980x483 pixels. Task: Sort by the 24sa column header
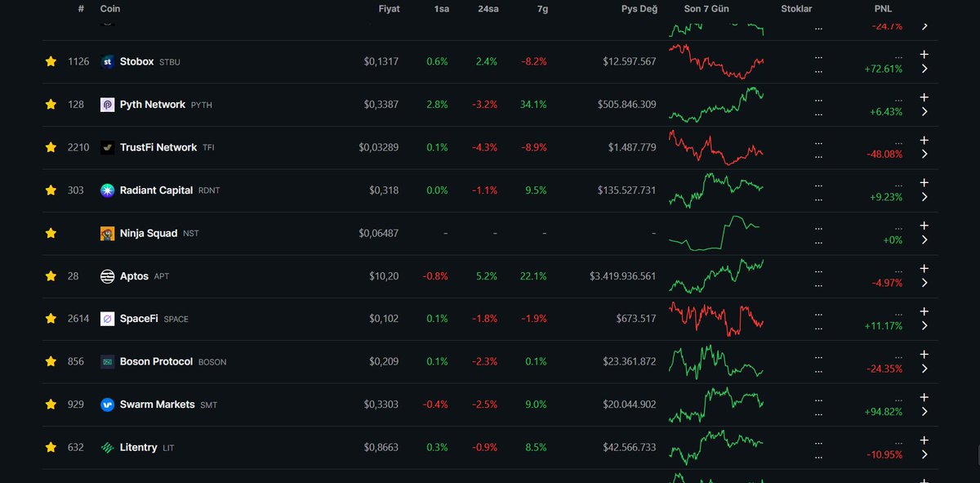click(488, 9)
